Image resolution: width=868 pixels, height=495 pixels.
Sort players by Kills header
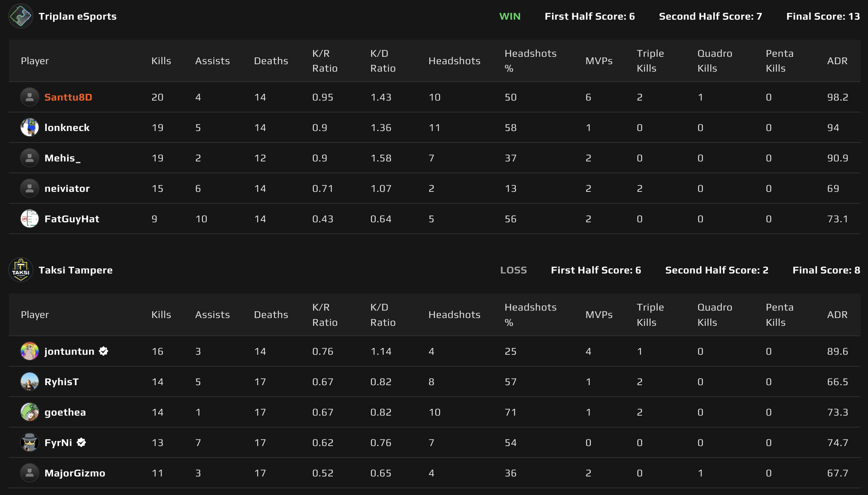pyautogui.click(x=161, y=60)
